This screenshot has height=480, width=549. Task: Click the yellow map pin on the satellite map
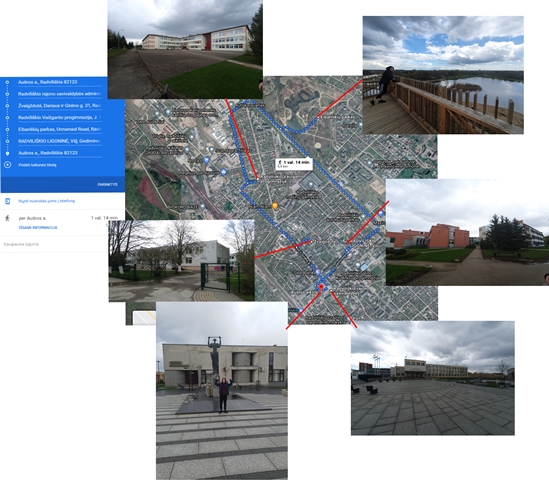[275, 206]
